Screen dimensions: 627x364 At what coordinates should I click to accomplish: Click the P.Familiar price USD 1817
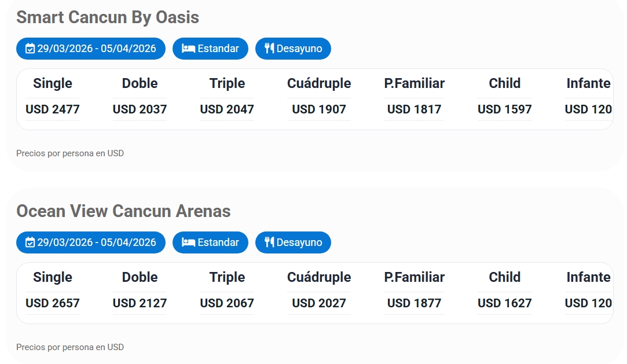(x=414, y=109)
